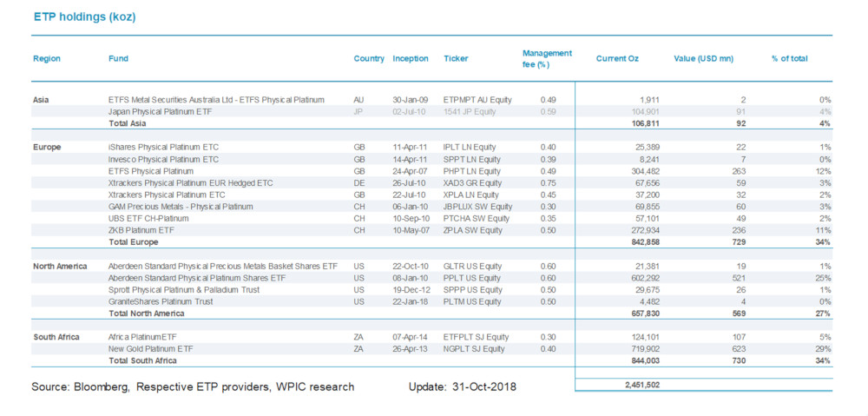Select ticker 'PLTM US Equity'

[472, 301]
